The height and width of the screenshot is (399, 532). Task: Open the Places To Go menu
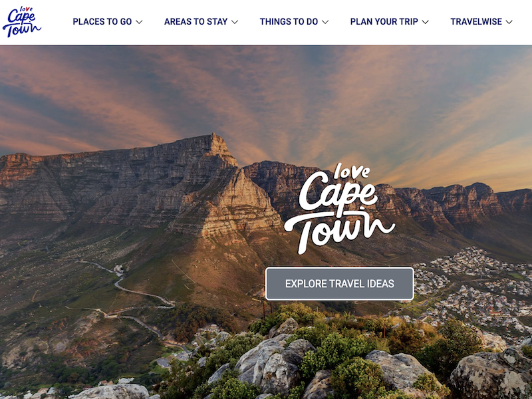click(x=102, y=22)
